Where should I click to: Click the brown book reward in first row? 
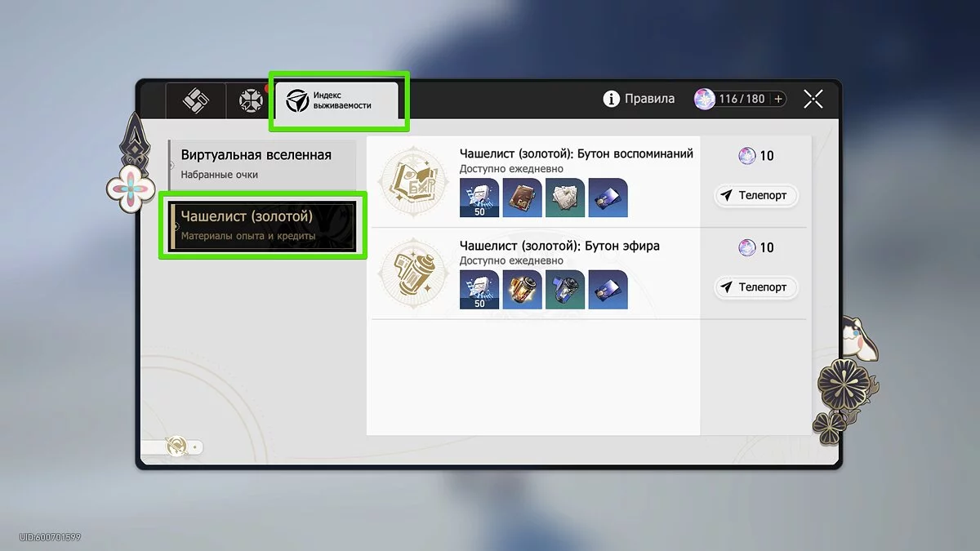pyautogui.click(x=522, y=198)
